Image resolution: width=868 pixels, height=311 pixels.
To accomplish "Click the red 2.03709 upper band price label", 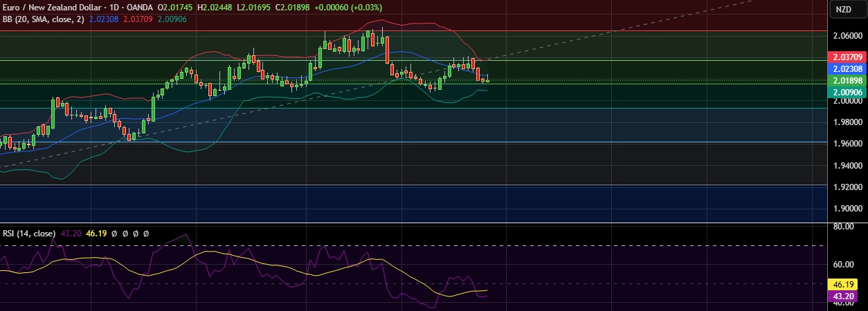I will coord(847,57).
